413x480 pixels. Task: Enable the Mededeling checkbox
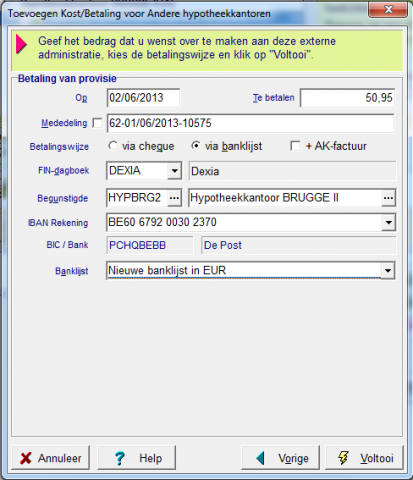pyautogui.click(x=97, y=123)
